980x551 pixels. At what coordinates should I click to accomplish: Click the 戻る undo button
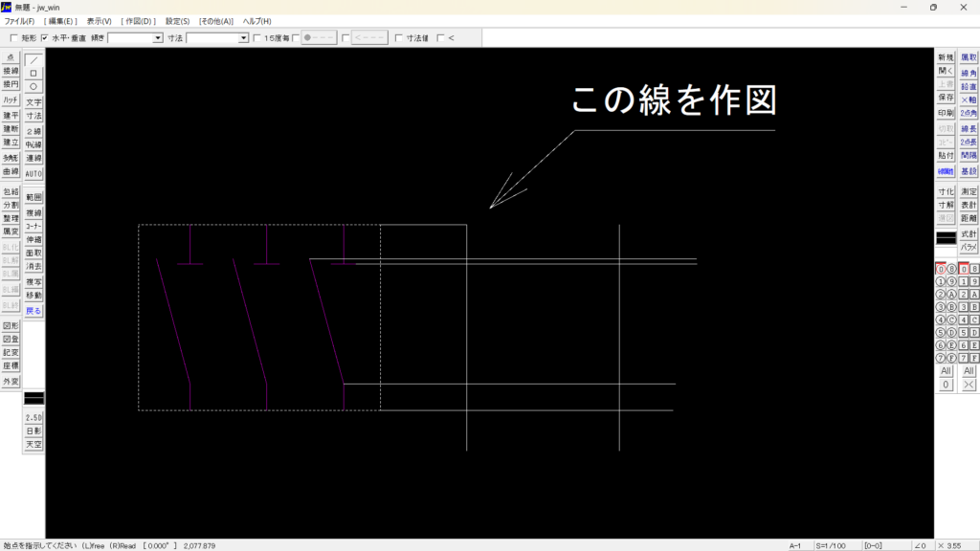pos(33,311)
